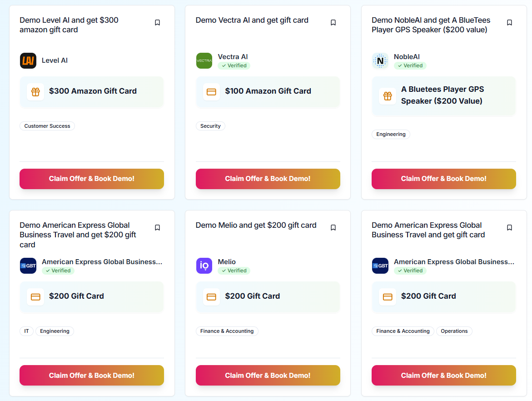Toggle bookmark on NobleAI offer
Screen dimensions: 532x401
click(x=509, y=23)
